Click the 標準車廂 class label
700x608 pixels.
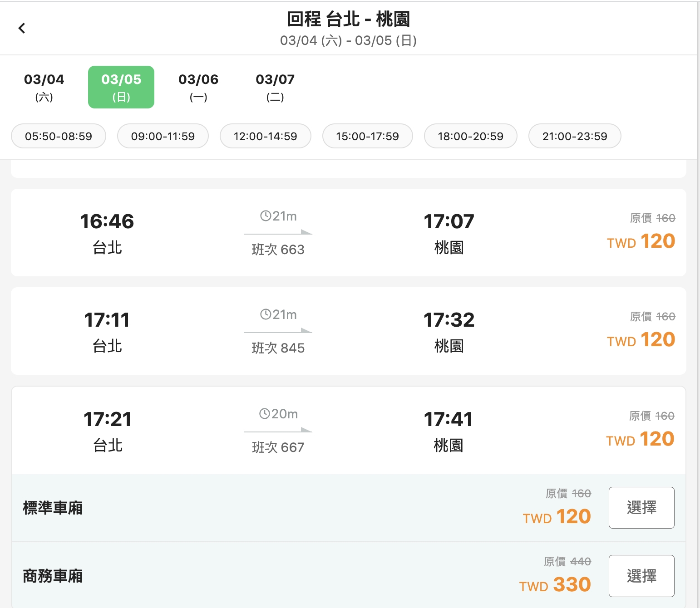(x=53, y=508)
